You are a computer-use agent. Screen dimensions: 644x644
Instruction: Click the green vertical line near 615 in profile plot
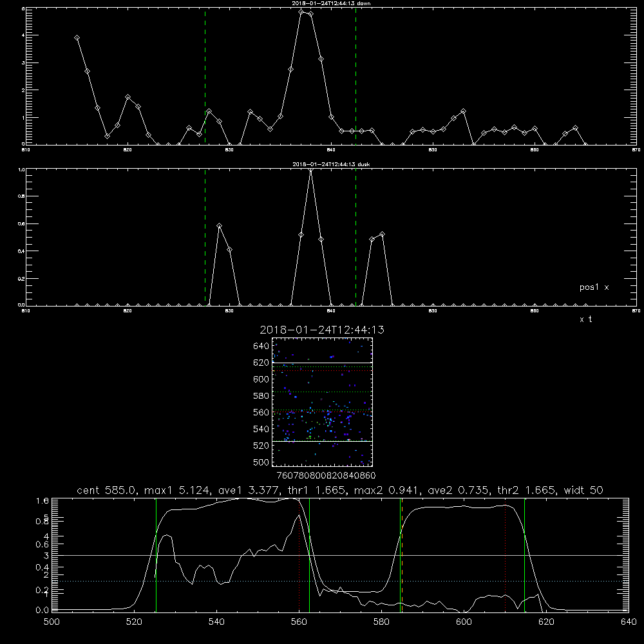[524, 554]
